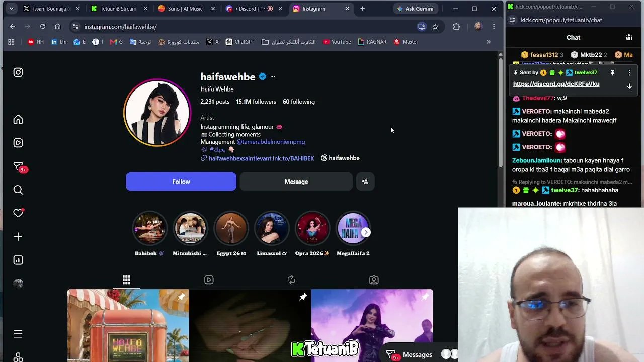Open the ChatGPT bookmark

pyautogui.click(x=240, y=42)
